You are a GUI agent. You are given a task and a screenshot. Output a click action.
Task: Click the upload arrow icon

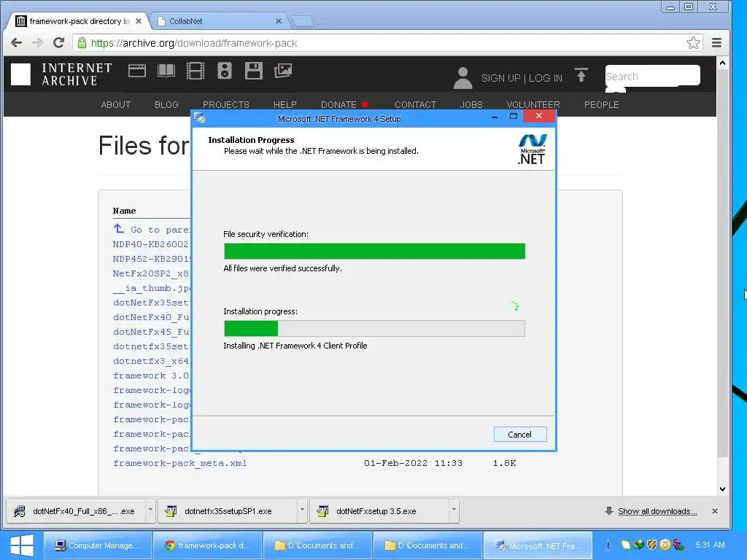(581, 75)
